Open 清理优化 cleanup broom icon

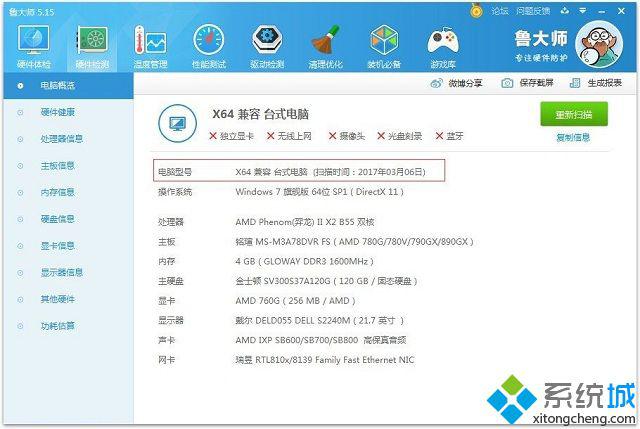point(325,46)
